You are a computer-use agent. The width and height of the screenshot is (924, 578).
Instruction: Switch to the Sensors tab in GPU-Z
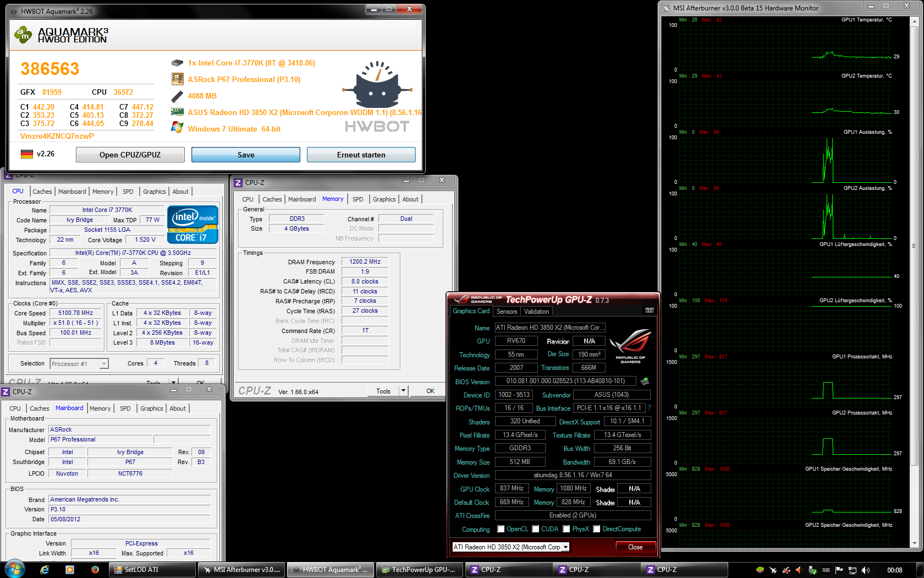point(507,312)
